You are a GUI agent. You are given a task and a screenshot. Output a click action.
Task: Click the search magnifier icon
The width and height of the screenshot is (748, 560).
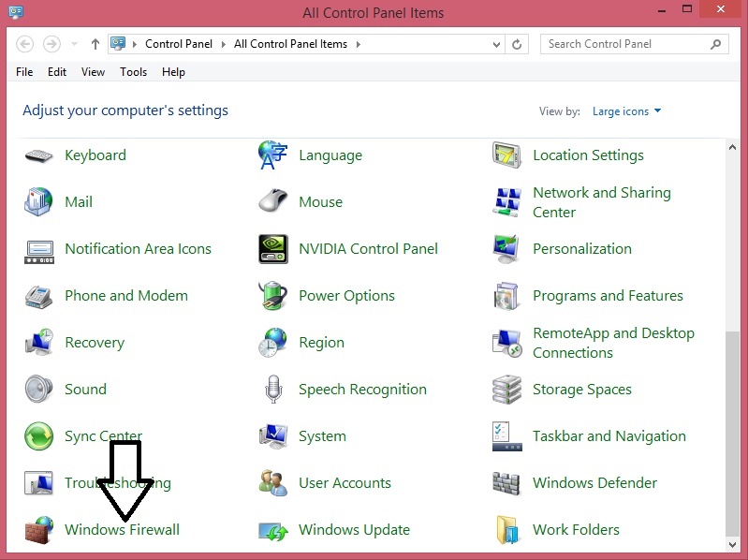(715, 44)
